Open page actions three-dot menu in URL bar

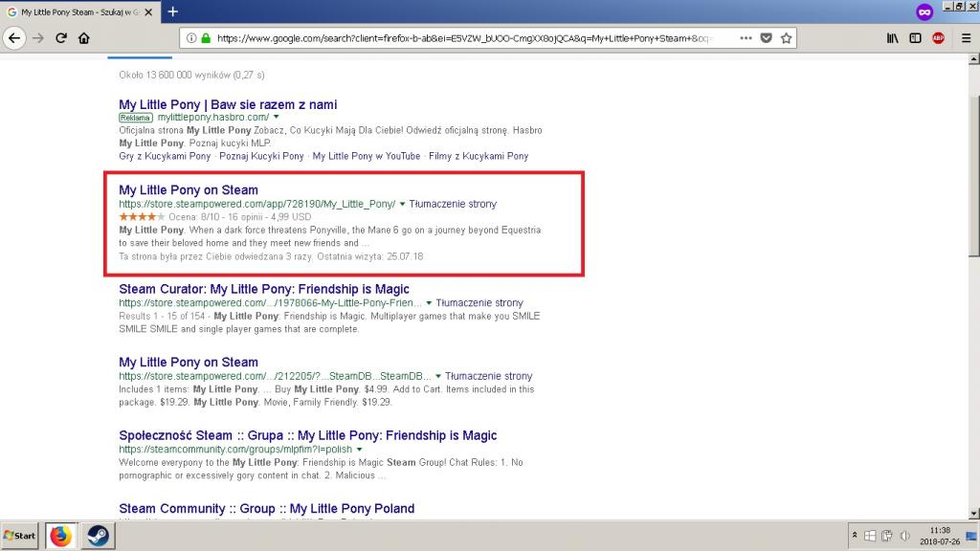(745, 38)
